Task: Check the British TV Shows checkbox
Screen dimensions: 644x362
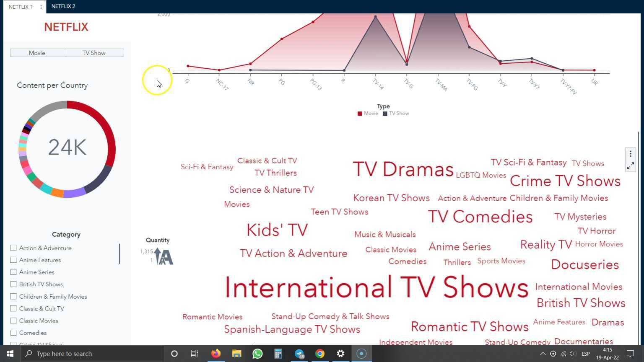Action: 13,284
